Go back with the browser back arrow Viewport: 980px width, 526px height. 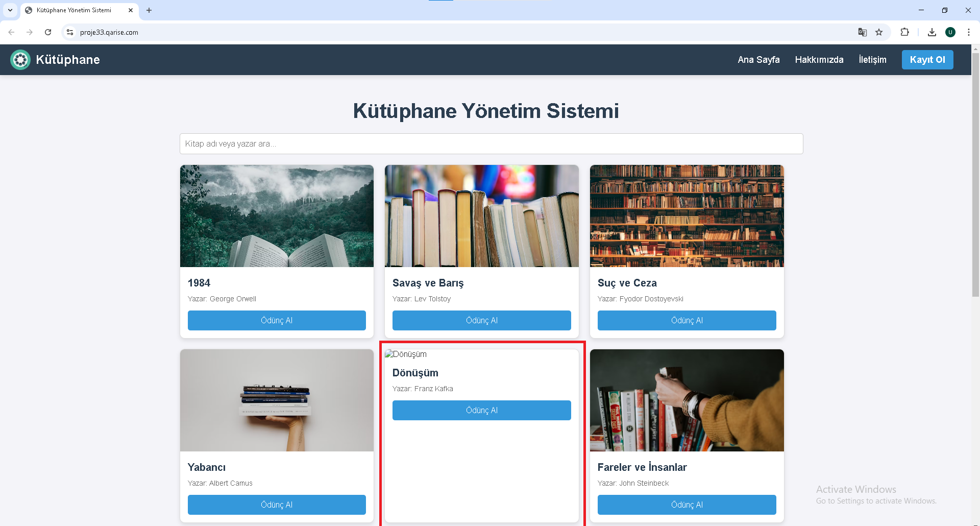11,32
